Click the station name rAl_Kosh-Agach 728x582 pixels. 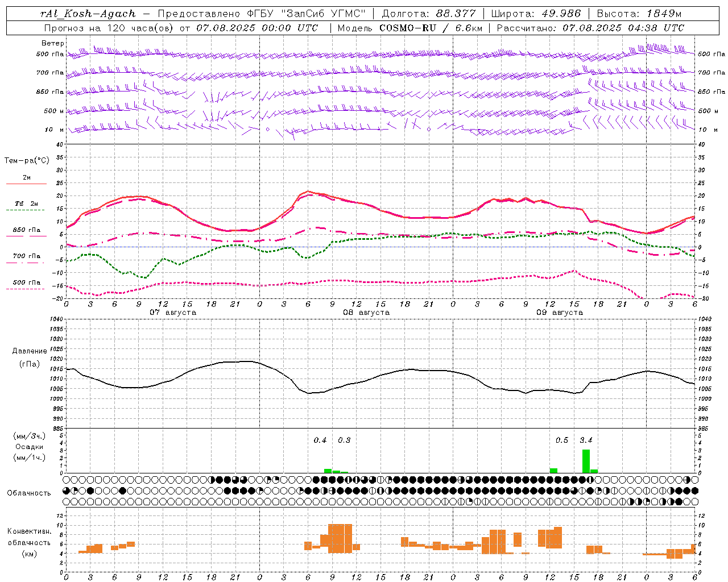tap(89, 14)
